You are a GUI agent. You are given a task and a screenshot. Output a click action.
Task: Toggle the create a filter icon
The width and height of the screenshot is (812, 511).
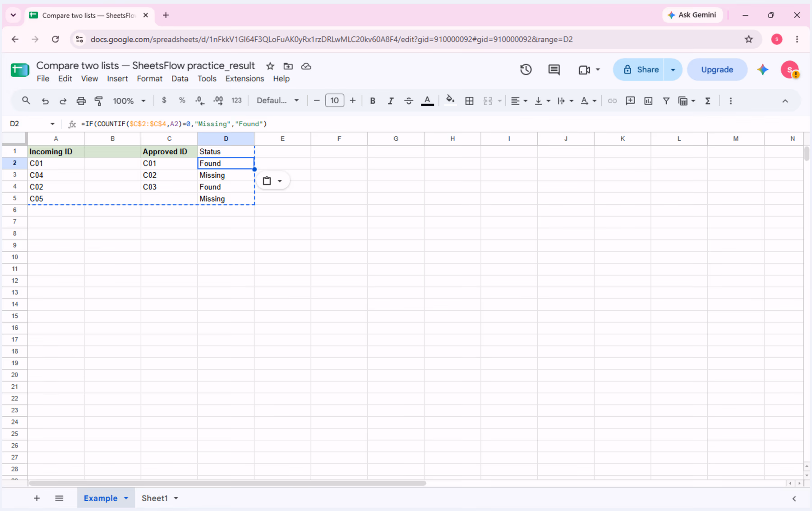pyautogui.click(x=666, y=101)
